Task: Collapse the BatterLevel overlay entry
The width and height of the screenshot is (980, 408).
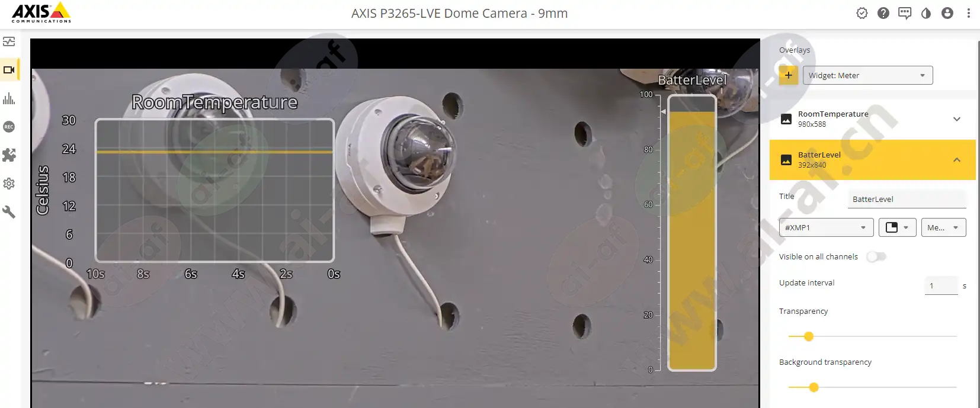Action: [x=957, y=160]
